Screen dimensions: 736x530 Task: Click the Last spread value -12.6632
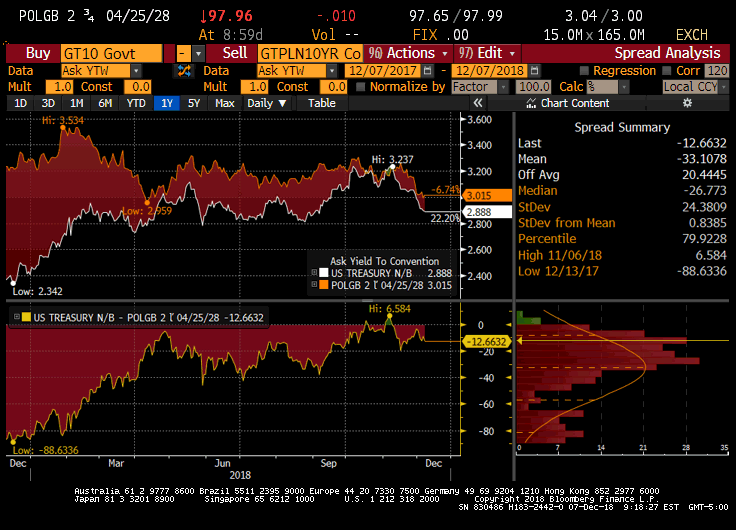tap(702, 143)
